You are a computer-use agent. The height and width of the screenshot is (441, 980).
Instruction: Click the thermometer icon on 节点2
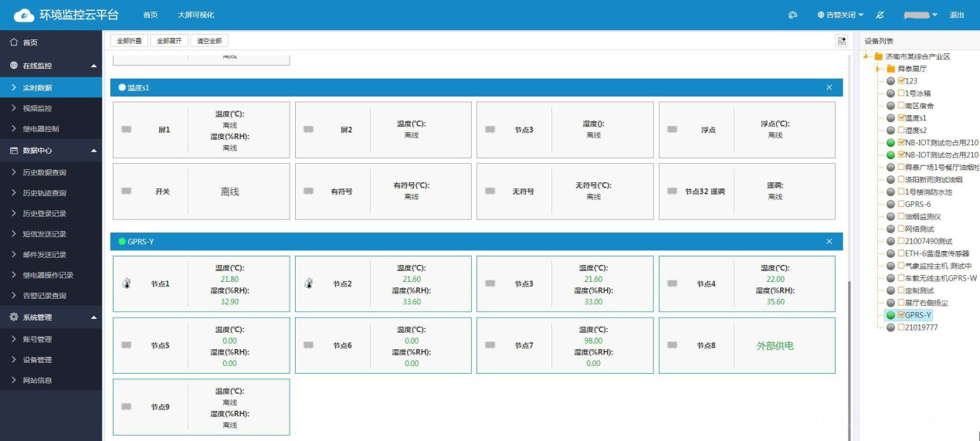309,283
